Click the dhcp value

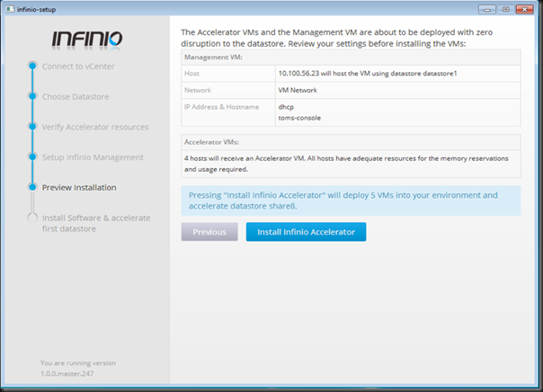click(x=286, y=107)
